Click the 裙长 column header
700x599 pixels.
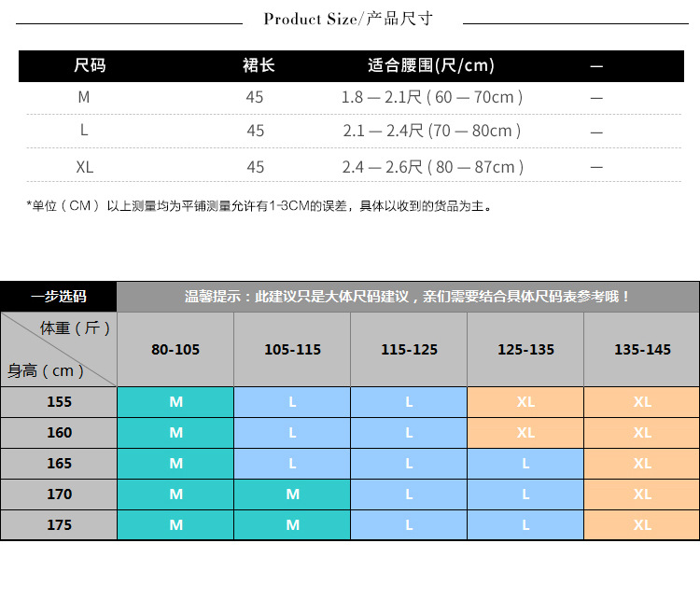258,65
